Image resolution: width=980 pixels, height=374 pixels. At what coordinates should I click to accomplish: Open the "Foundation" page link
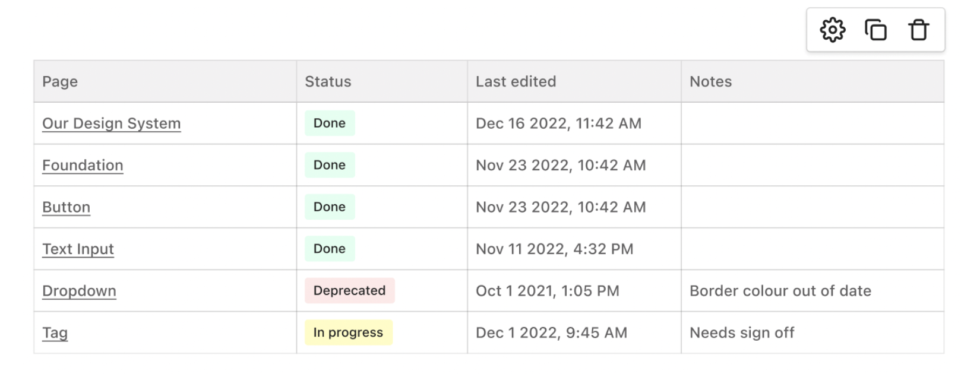click(x=83, y=165)
